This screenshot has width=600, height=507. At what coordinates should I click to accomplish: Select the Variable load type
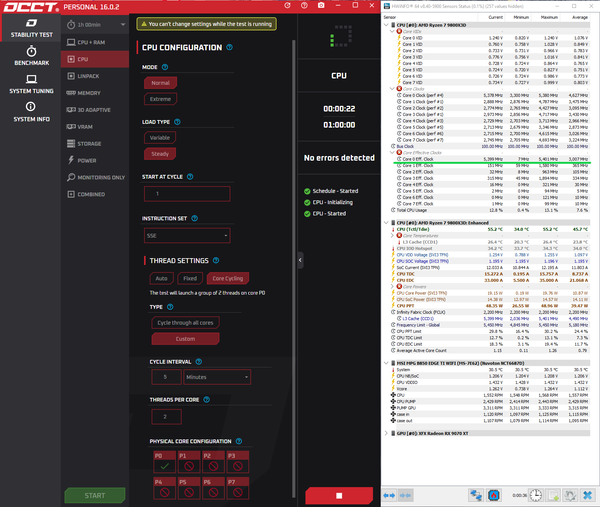160,137
